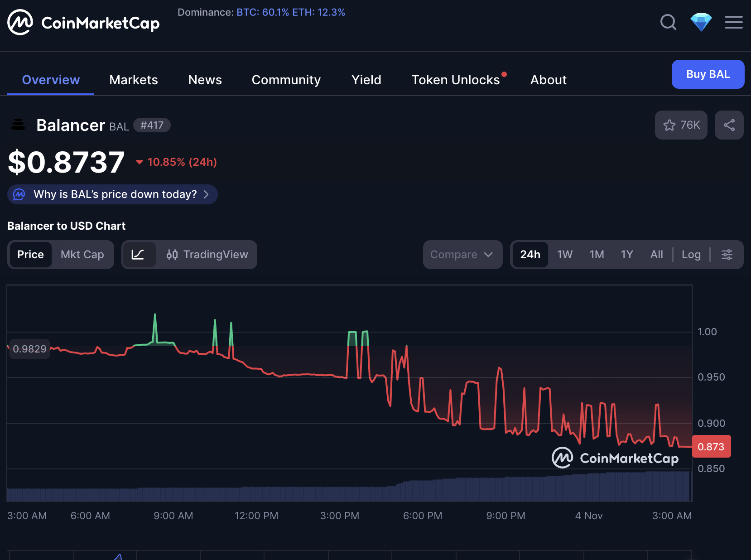Screen dimensions: 751x560
Task: Select the Yield tab
Action: pos(366,80)
